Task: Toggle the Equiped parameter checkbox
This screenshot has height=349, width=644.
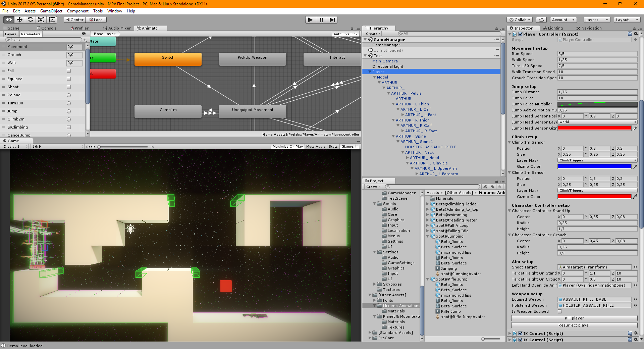Action: (69, 79)
